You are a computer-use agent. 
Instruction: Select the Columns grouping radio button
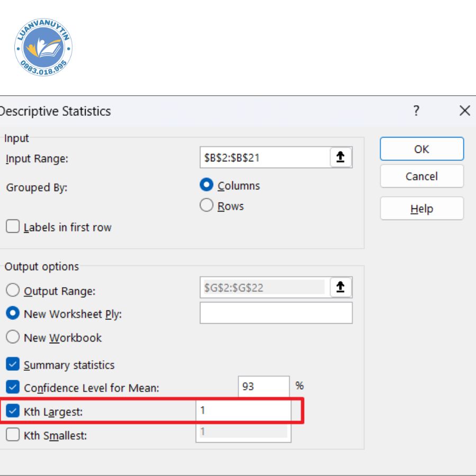coord(206,185)
